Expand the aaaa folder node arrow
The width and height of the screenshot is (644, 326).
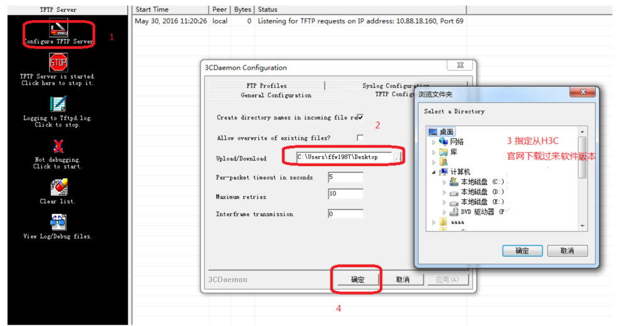pyautogui.click(x=434, y=222)
